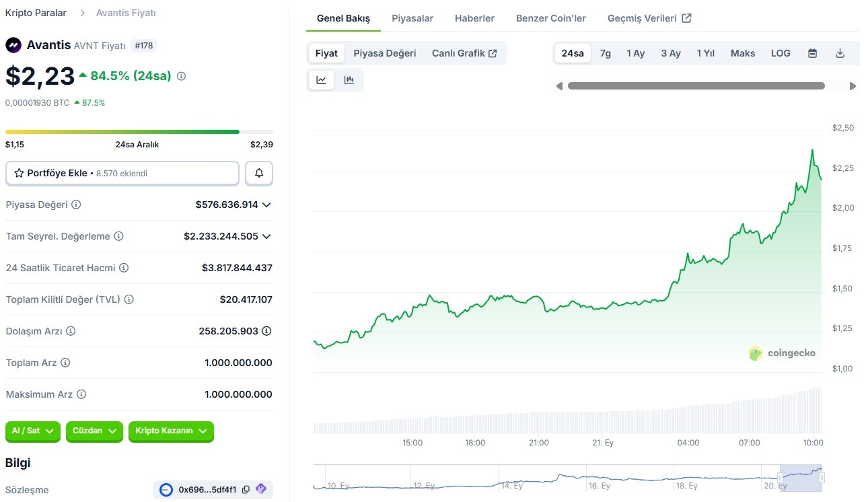Switch to the Piyasalar tab
Viewport: 868px width, 502px height.
click(412, 18)
